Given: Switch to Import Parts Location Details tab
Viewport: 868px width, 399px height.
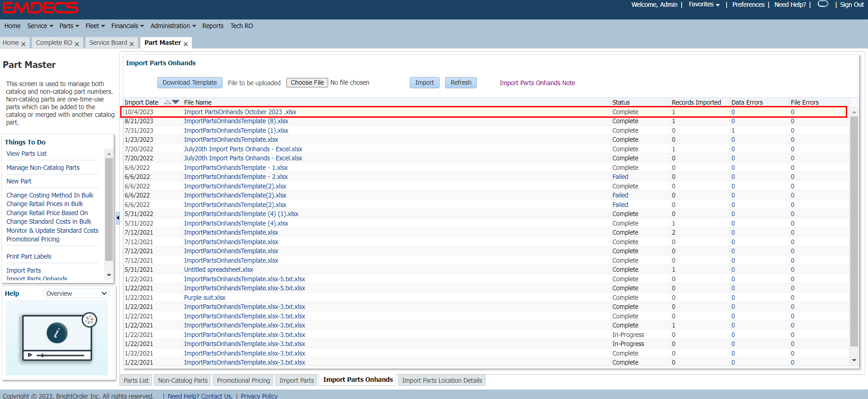Looking at the screenshot, I should (x=442, y=380).
